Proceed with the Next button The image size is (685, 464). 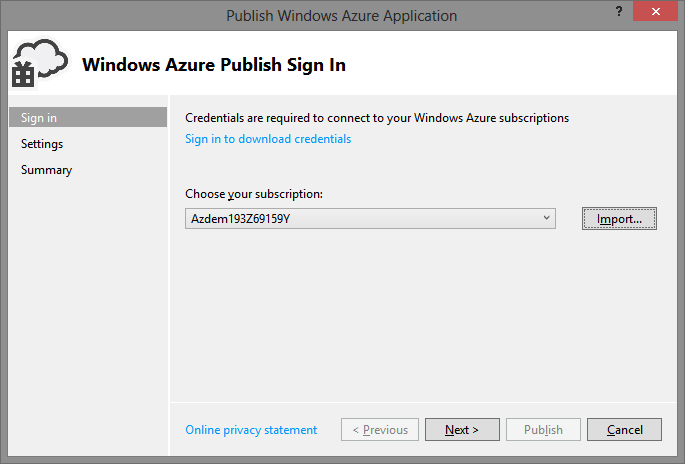click(x=462, y=430)
